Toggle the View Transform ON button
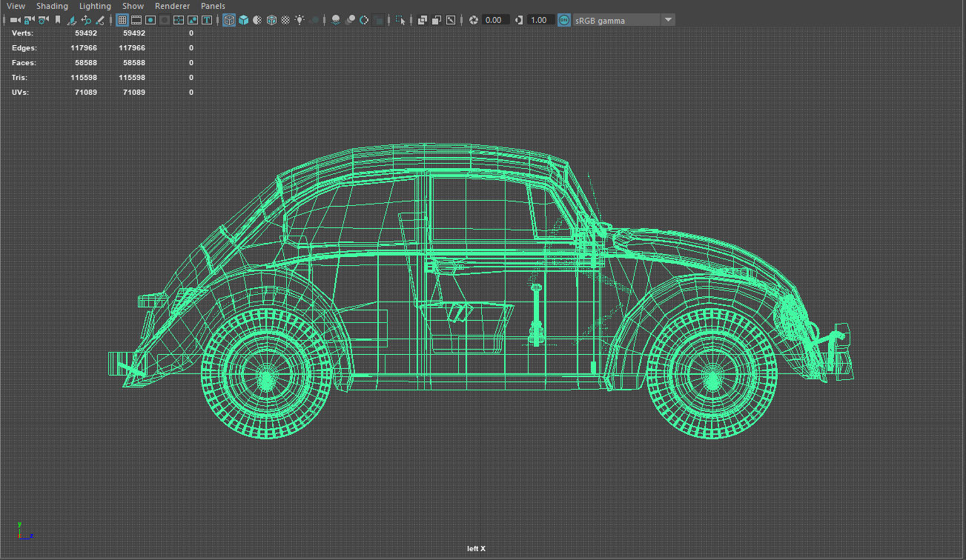 coord(565,20)
